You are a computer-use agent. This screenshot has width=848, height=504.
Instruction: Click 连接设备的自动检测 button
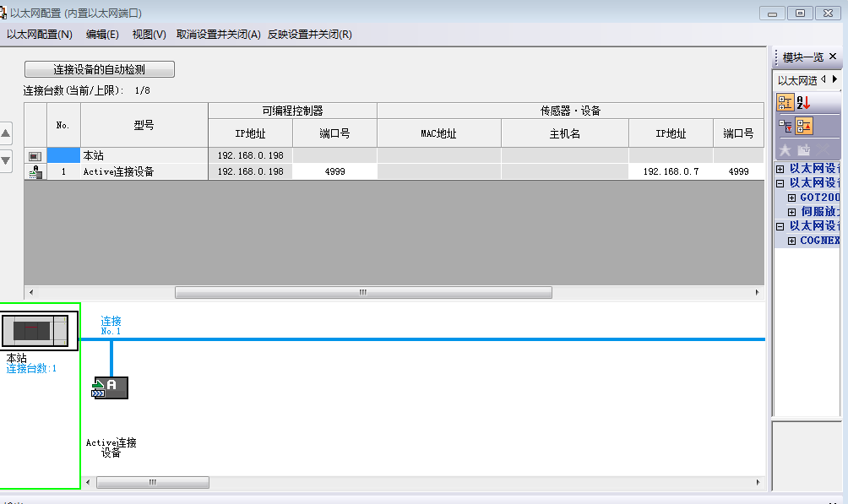[x=100, y=69]
